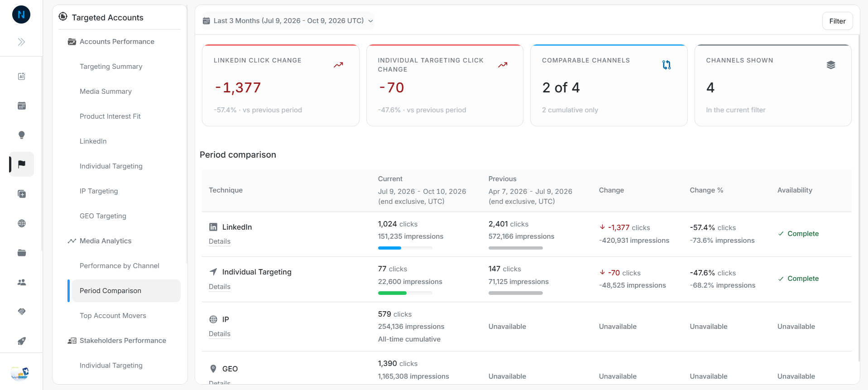The width and height of the screenshot is (868, 390).
Task: Open the folder icon in left rail
Action: (21, 253)
